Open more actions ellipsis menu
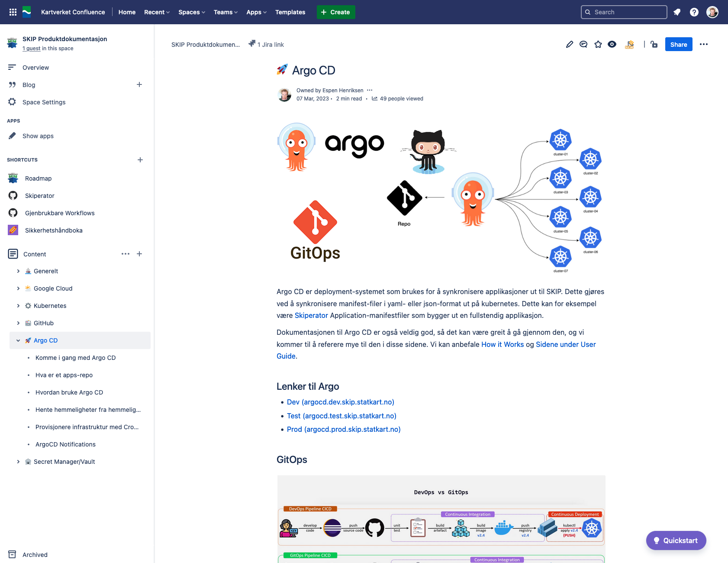 (x=704, y=44)
